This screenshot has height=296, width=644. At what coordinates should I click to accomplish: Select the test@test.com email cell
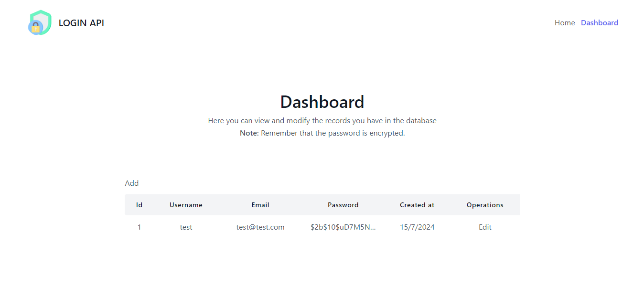point(260,227)
